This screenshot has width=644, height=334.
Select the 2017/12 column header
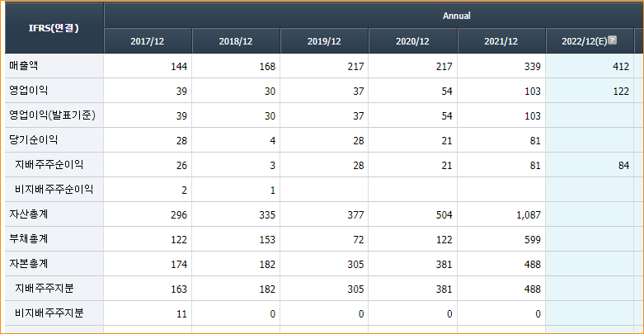147,41
